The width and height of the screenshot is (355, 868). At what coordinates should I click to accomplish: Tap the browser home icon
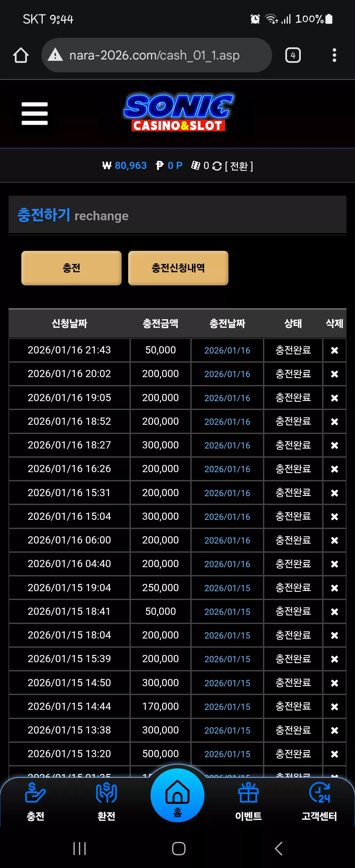coord(21,55)
